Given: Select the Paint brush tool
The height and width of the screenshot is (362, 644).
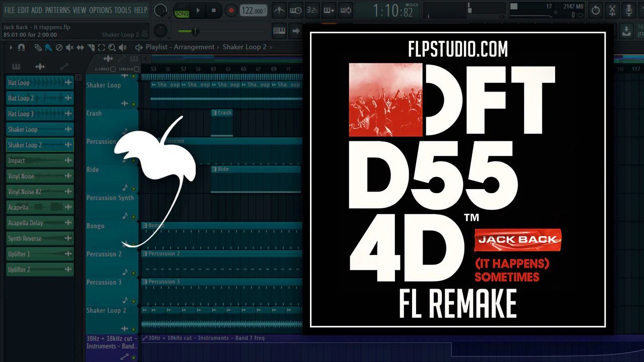Looking at the screenshot, I should click(48, 47).
